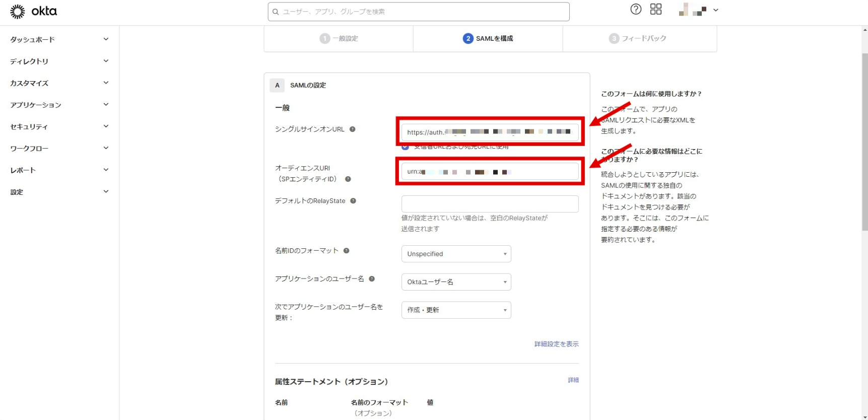Switch to the フィードバック step tab
868x420 pixels.
click(x=638, y=39)
